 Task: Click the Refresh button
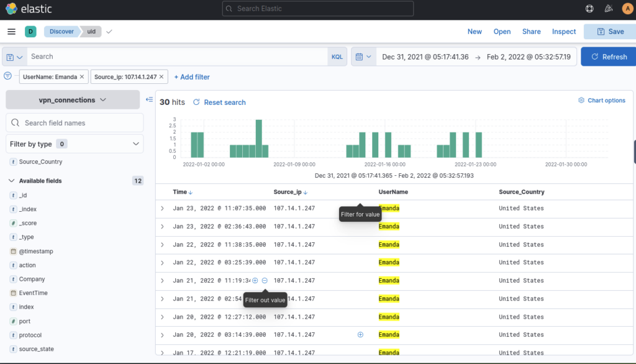point(609,57)
